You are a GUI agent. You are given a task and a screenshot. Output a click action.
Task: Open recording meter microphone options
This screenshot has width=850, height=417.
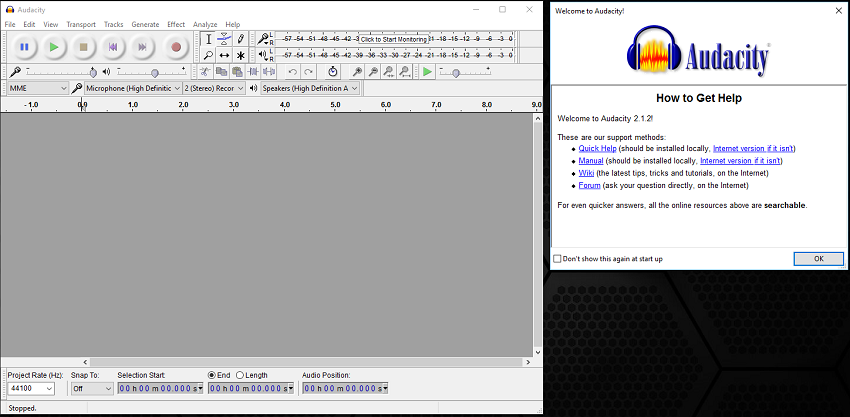pos(263,39)
